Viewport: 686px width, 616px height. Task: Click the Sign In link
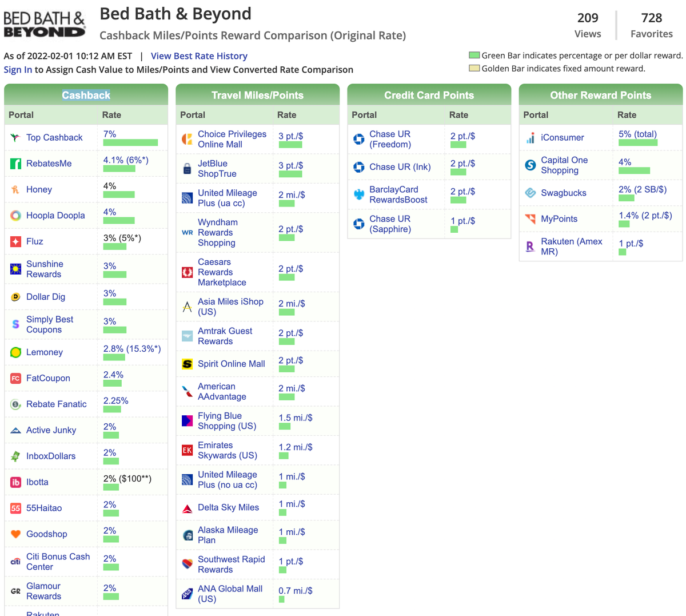pos(17,69)
